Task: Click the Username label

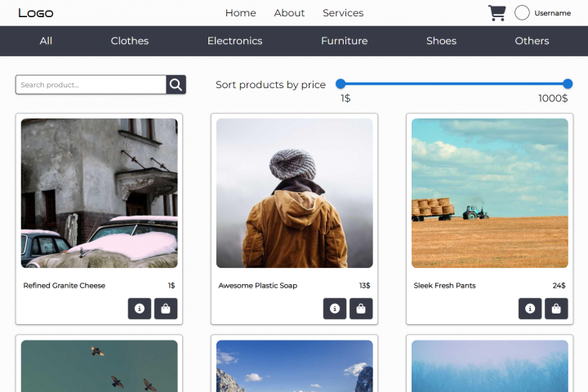Action: (x=552, y=13)
